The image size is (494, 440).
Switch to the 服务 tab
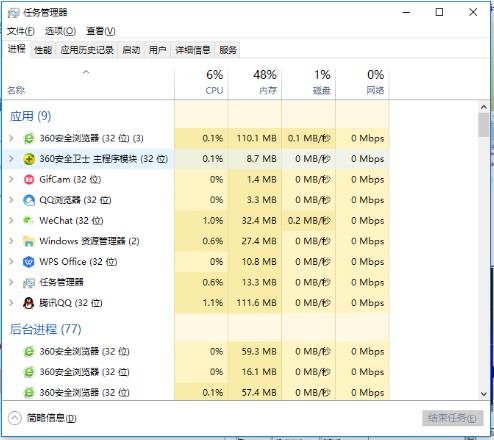(x=228, y=50)
